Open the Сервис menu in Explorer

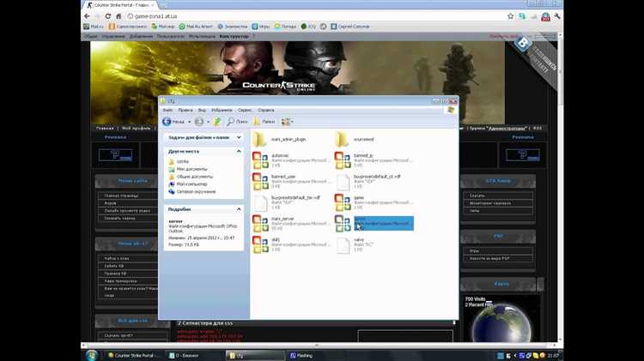(x=245, y=110)
